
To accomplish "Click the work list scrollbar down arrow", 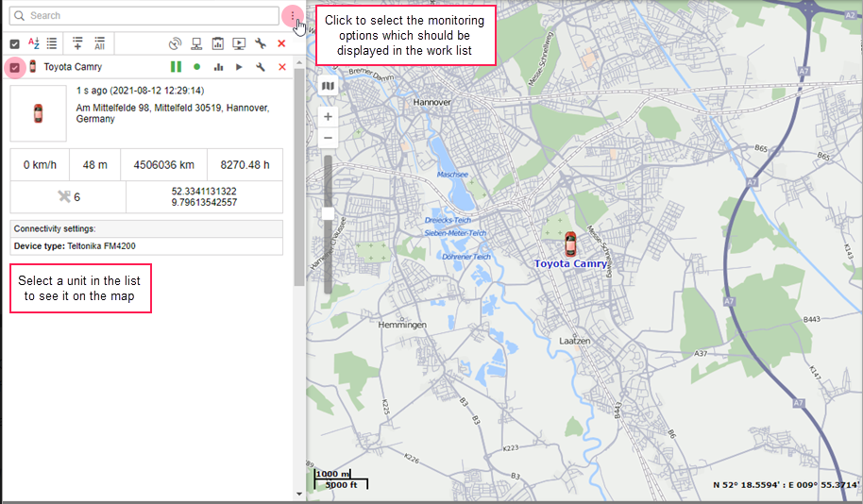I will pyautogui.click(x=299, y=494).
